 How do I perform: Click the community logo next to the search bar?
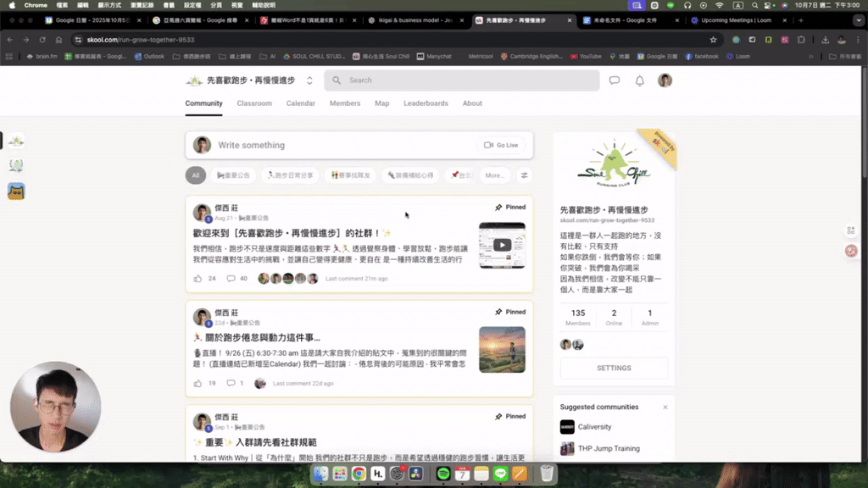click(x=195, y=80)
